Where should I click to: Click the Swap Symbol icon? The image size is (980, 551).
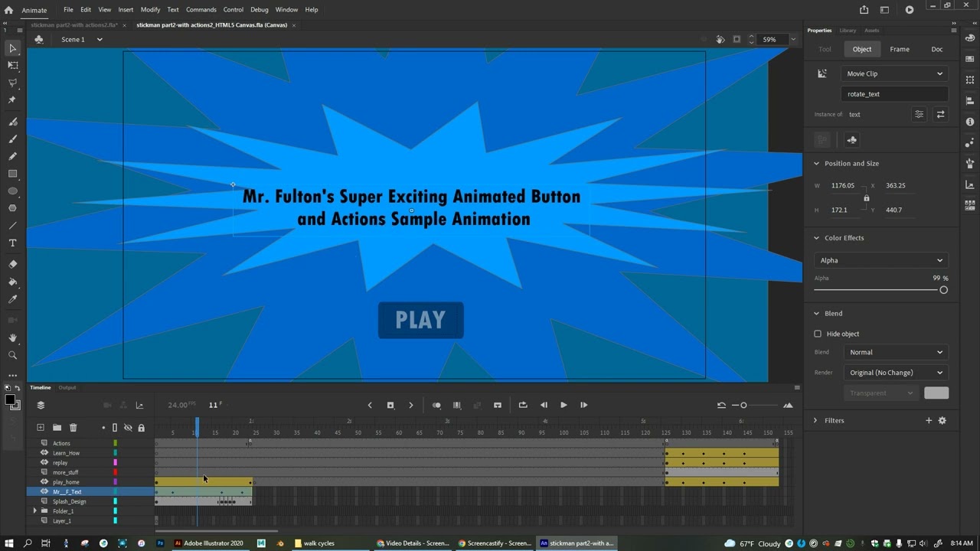[940, 114]
